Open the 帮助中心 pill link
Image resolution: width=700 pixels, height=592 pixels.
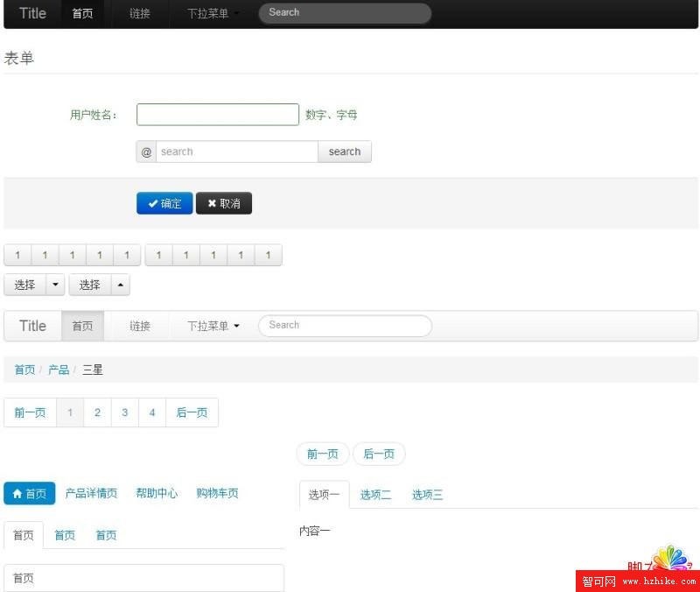coord(157,494)
